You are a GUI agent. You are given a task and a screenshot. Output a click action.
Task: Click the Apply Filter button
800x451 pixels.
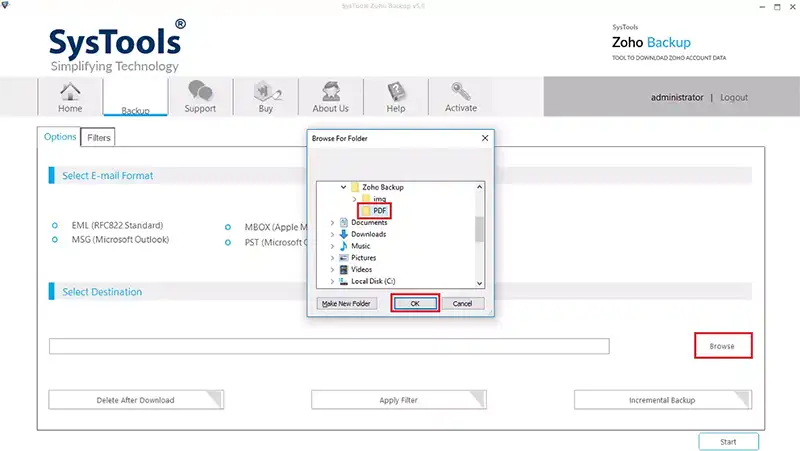(x=398, y=400)
